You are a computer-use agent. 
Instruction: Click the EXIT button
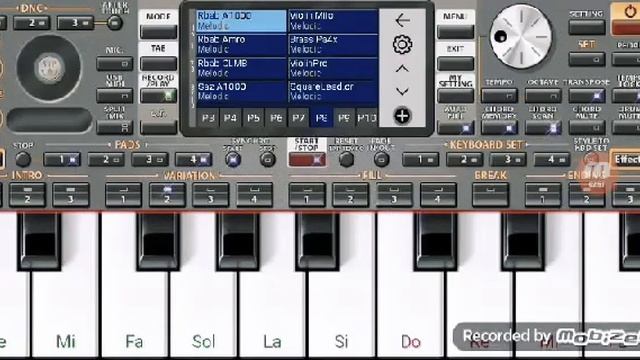click(455, 63)
